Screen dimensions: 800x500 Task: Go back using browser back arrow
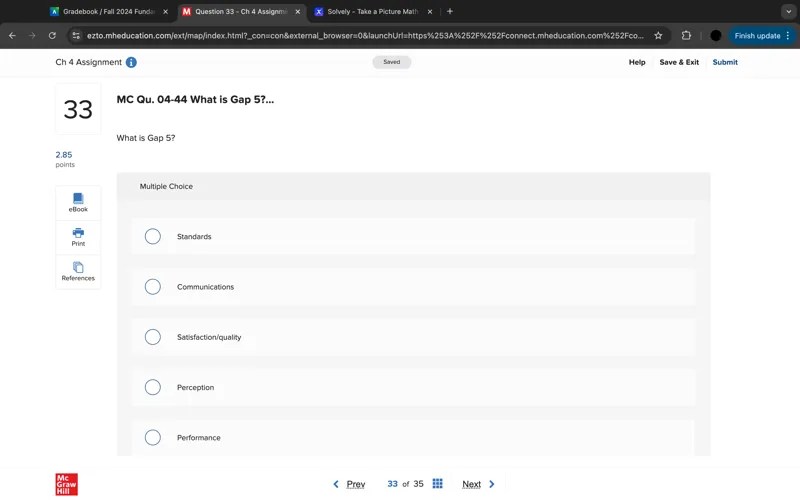(x=12, y=36)
